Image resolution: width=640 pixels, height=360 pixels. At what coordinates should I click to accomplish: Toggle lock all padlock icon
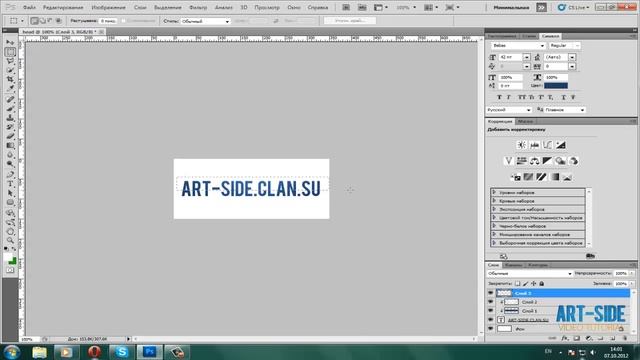tap(542, 283)
